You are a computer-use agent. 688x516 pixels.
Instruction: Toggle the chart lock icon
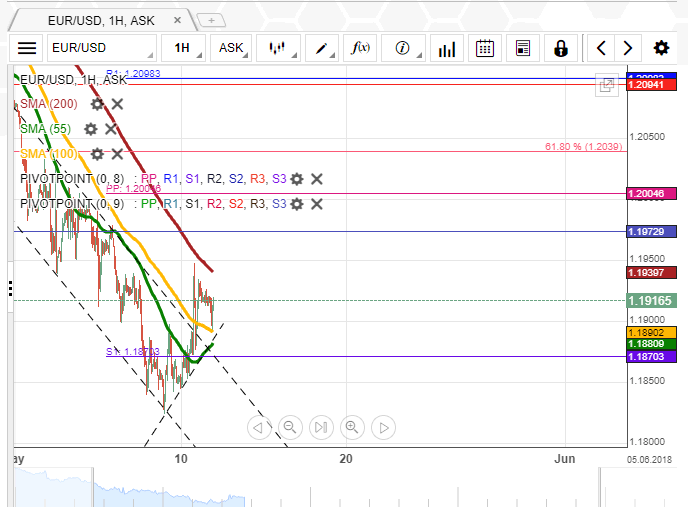(x=560, y=48)
